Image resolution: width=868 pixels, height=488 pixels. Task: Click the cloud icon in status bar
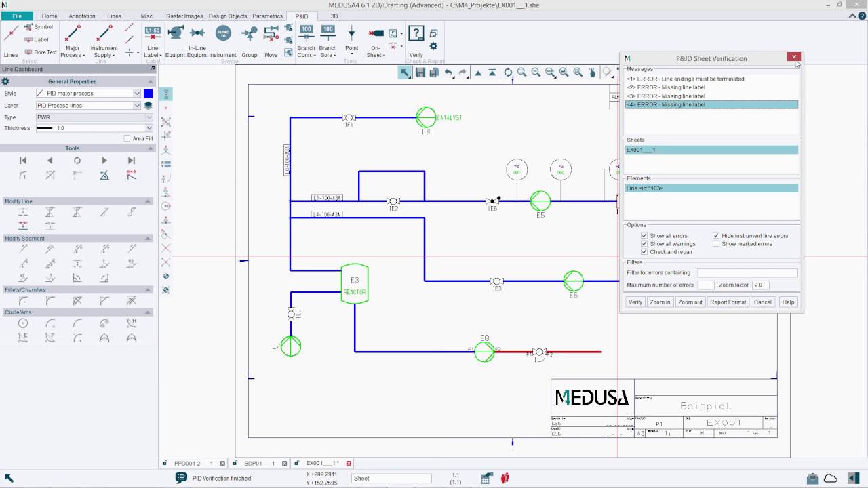click(831, 478)
